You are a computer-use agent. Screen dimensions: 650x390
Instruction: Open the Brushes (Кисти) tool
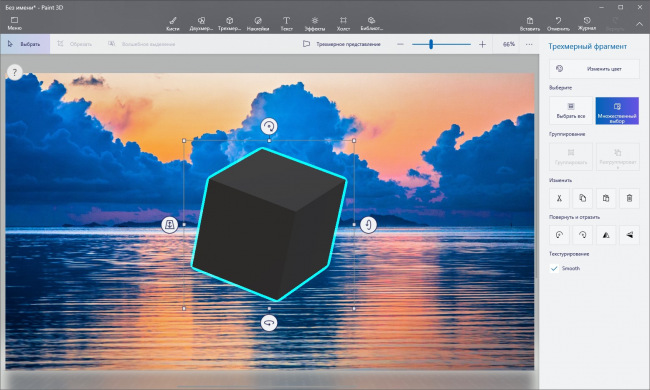(x=172, y=24)
